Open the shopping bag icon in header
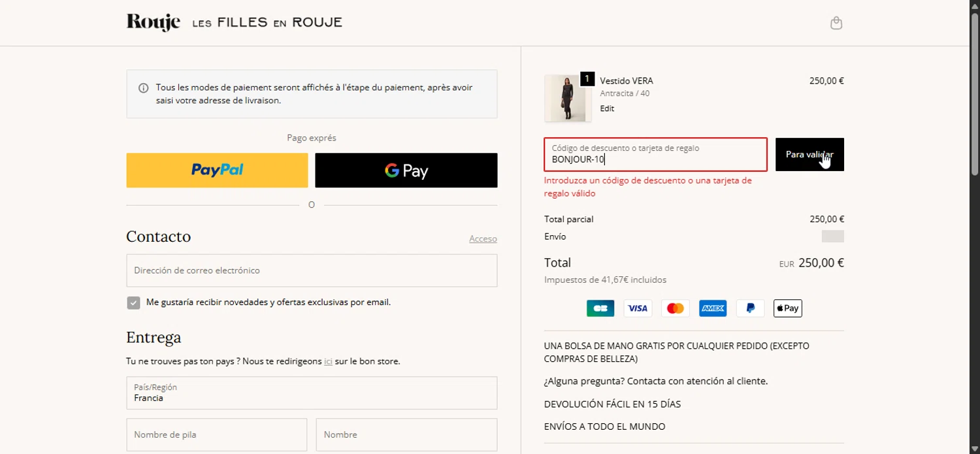980x454 pixels. pos(836,23)
